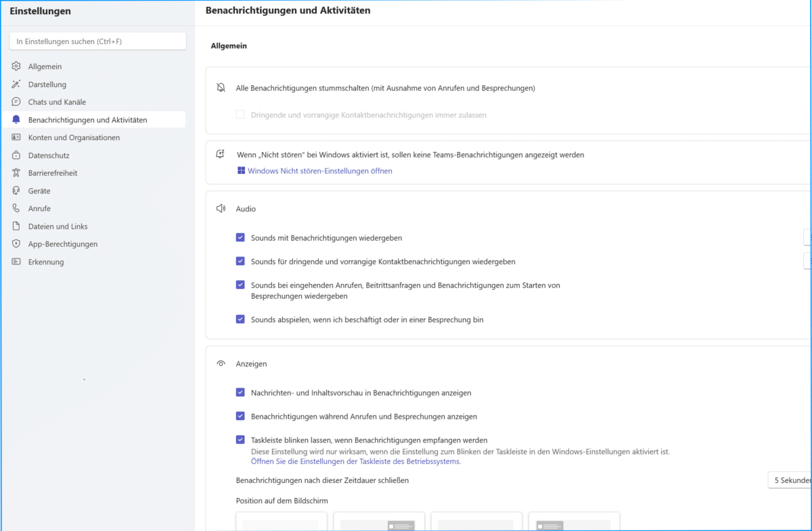Enable Dringende und vorrangige Kontaktbenachrichtigungen immer zulassen

tap(240, 115)
